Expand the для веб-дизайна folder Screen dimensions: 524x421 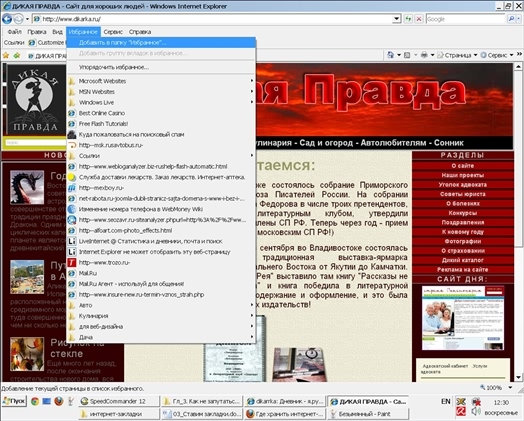click(x=161, y=327)
